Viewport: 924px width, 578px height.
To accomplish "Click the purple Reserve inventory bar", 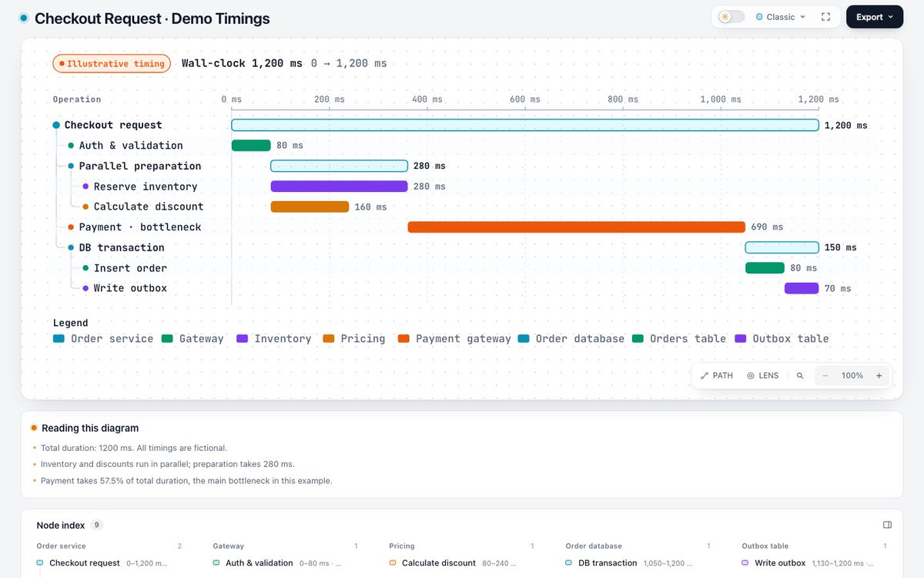I will click(x=339, y=187).
